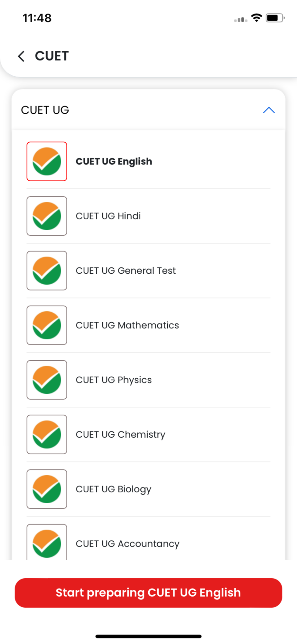Choose the CUET UG Hindi text label
This screenshot has height=644, width=297.
pyautogui.click(x=108, y=216)
